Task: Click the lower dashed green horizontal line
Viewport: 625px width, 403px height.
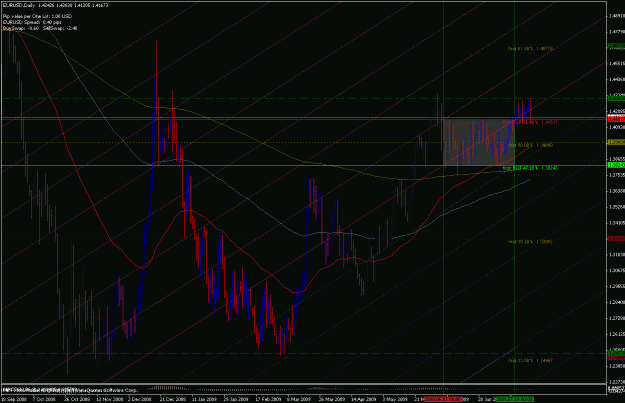Action: click(x=303, y=354)
